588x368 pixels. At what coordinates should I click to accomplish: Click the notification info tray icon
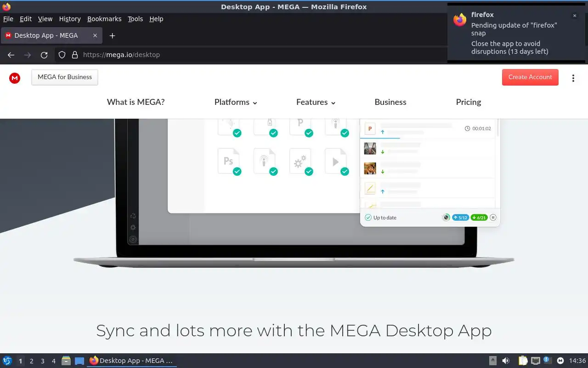pyautogui.click(x=547, y=360)
